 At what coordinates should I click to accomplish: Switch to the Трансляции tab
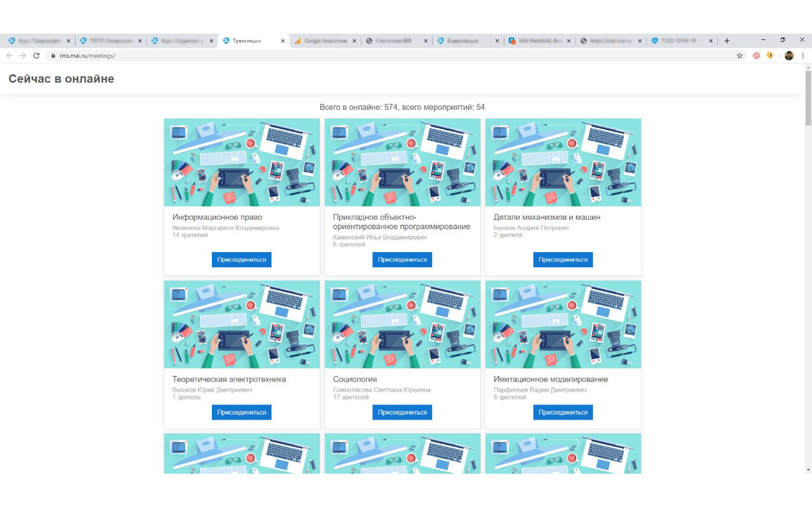(x=254, y=41)
